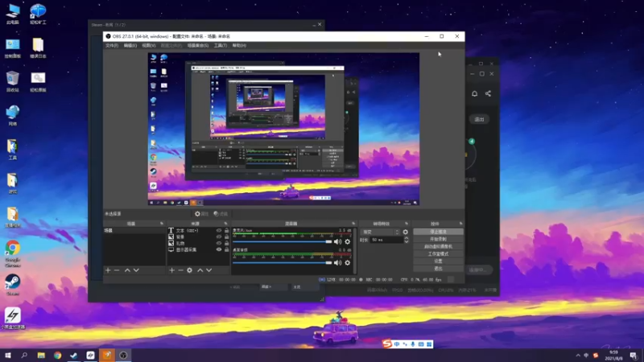This screenshot has height=362, width=644.
Task: Open the Recycle Bin desktop icon
Action: tap(13, 81)
